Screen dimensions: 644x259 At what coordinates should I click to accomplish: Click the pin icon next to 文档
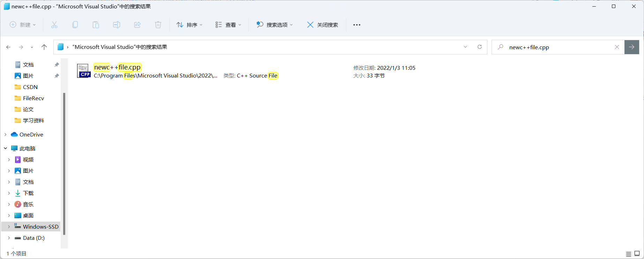(x=57, y=65)
